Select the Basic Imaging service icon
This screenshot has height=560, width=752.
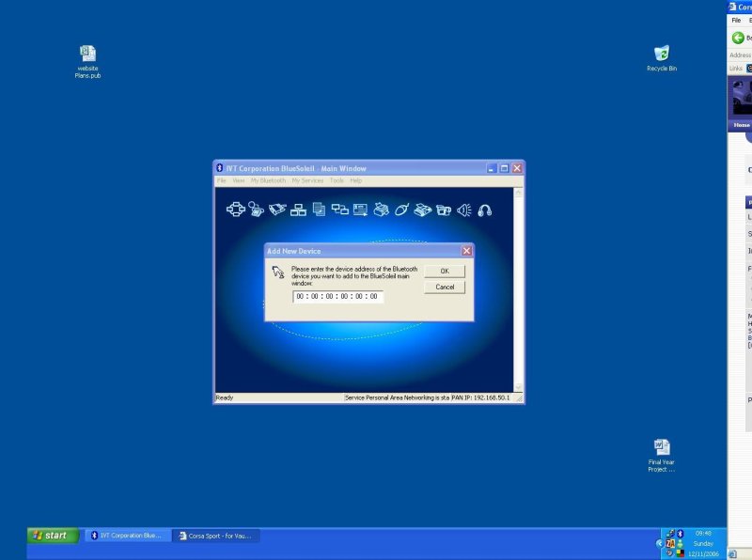pyautogui.click(x=444, y=210)
